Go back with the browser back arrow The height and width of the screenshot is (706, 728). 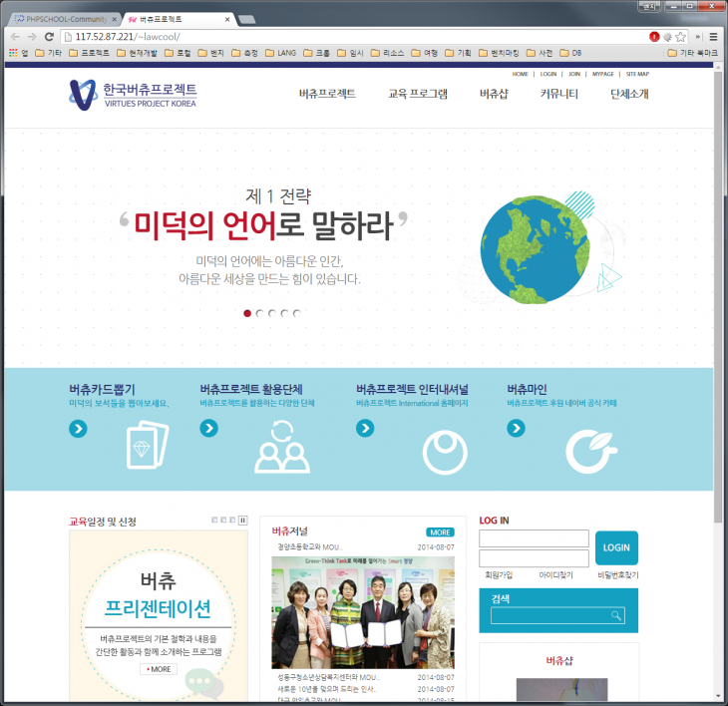pos(15,37)
